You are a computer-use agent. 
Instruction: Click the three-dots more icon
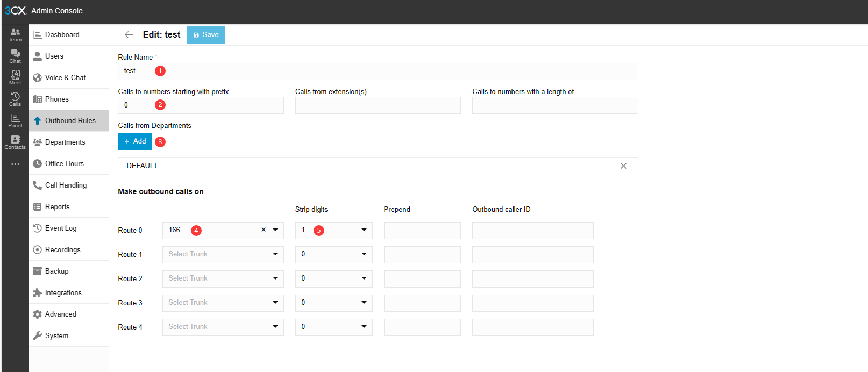15,164
